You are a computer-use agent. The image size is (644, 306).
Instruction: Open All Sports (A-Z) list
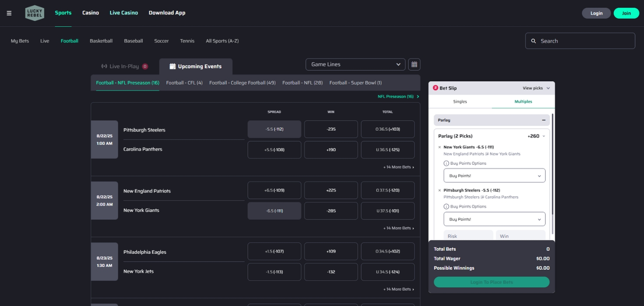(222, 41)
